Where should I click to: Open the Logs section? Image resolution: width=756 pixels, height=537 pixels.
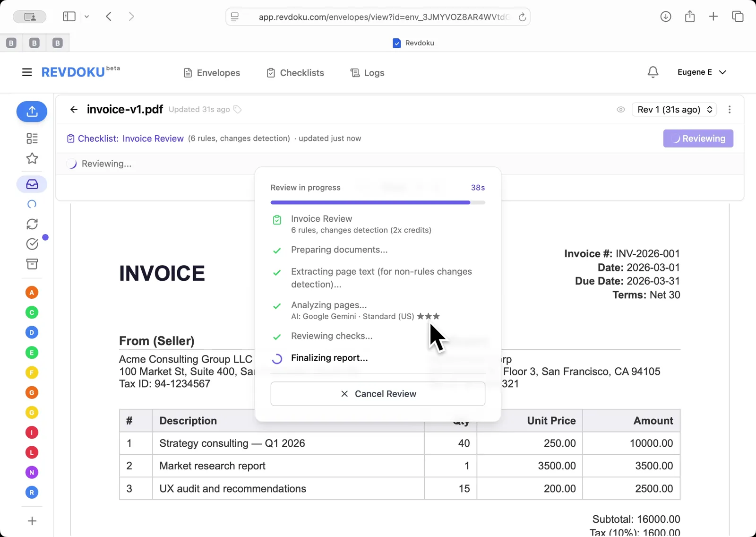click(367, 72)
